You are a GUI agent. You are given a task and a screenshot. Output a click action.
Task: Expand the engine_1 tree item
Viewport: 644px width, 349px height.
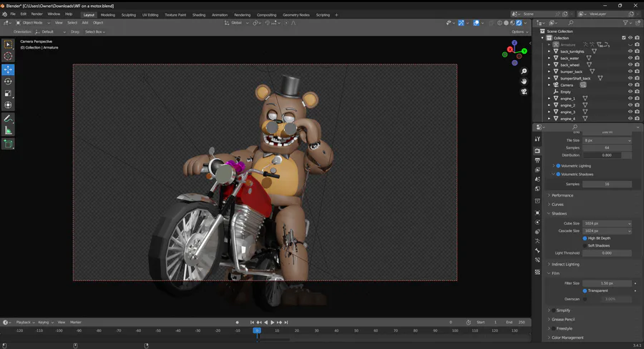click(550, 99)
